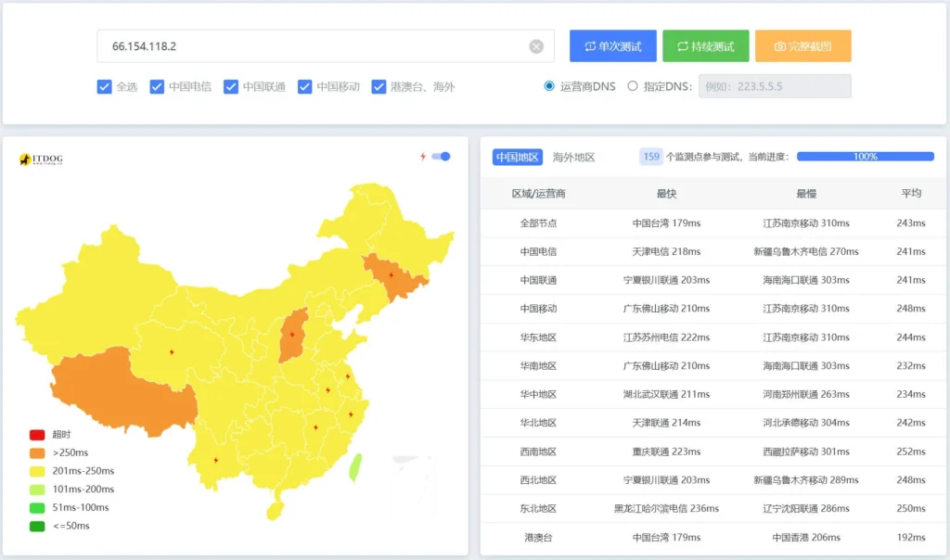The width and height of the screenshot is (950, 560).
Task: Uncheck the 中国移动 checkbox
Action: click(x=304, y=86)
